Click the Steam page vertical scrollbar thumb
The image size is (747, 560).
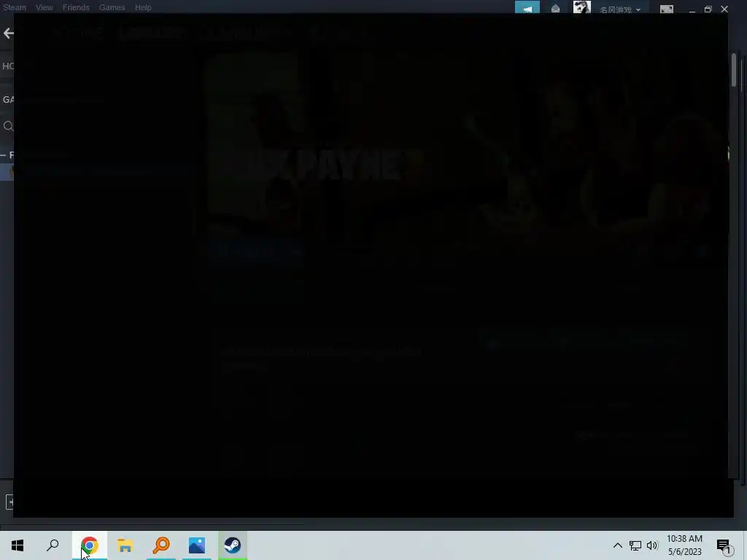(734, 70)
